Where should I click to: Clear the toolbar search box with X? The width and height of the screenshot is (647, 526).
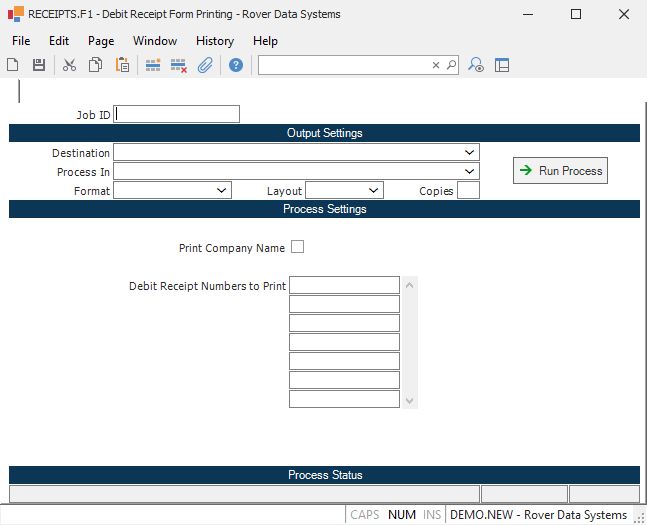click(x=436, y=65)
